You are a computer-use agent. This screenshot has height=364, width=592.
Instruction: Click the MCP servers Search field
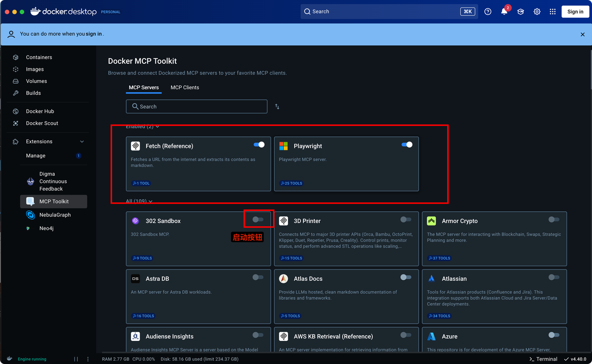click(197, 106)
